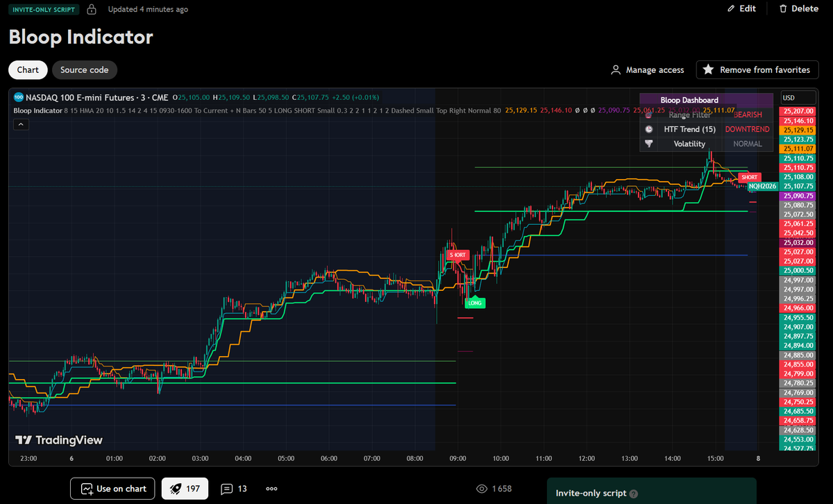Click the 25,146.10 legend value in red
Screen dimensions: 833x504
(x=557, y=110)
